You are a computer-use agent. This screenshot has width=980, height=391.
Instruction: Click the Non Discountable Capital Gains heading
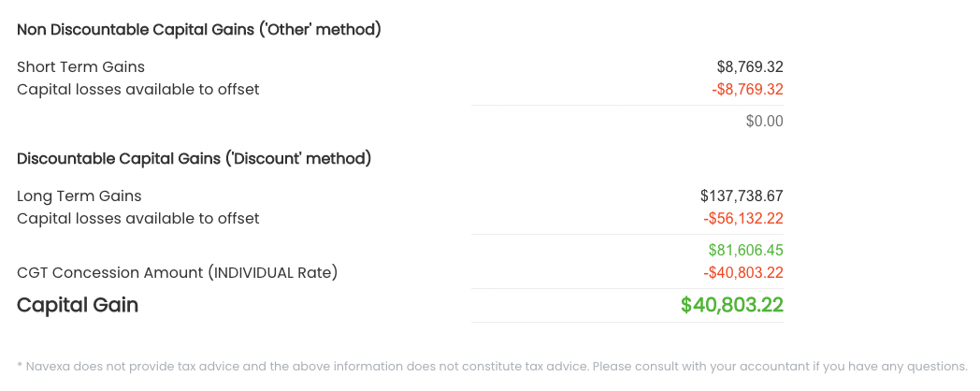click(198, 30)
